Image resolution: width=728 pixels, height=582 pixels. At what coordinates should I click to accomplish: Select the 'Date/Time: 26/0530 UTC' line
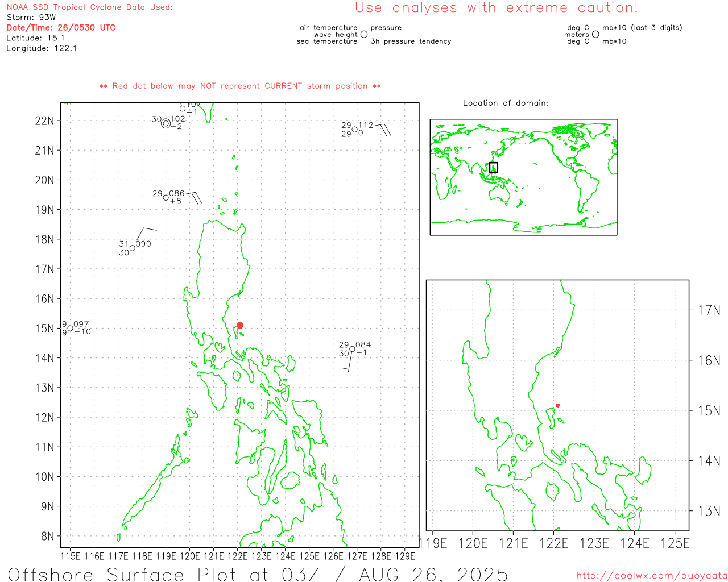click(x=61, y=27)
